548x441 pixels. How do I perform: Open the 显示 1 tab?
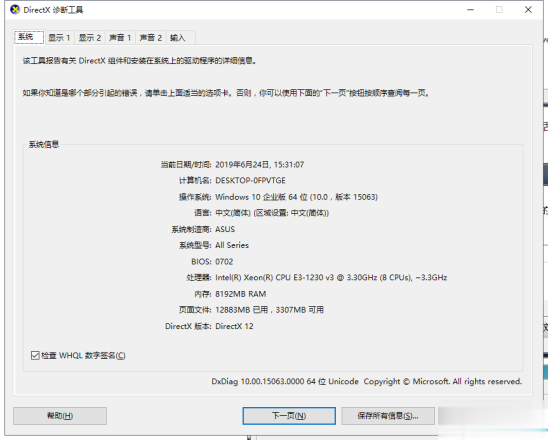59,38
